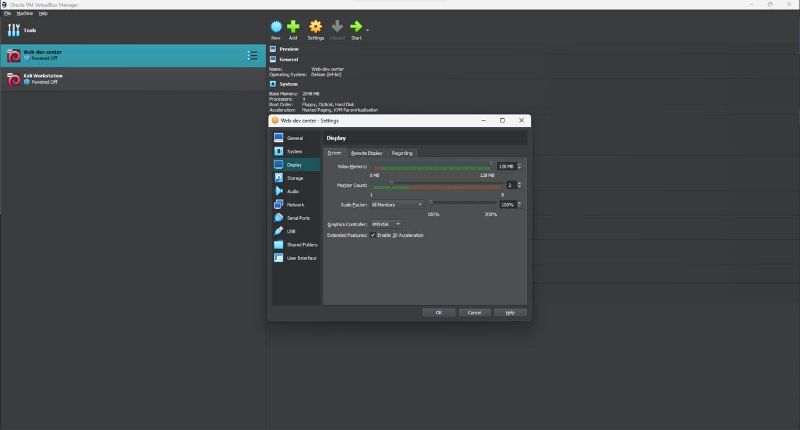
Task: Open the USB settings category
Action: click(x=291, y=231)
